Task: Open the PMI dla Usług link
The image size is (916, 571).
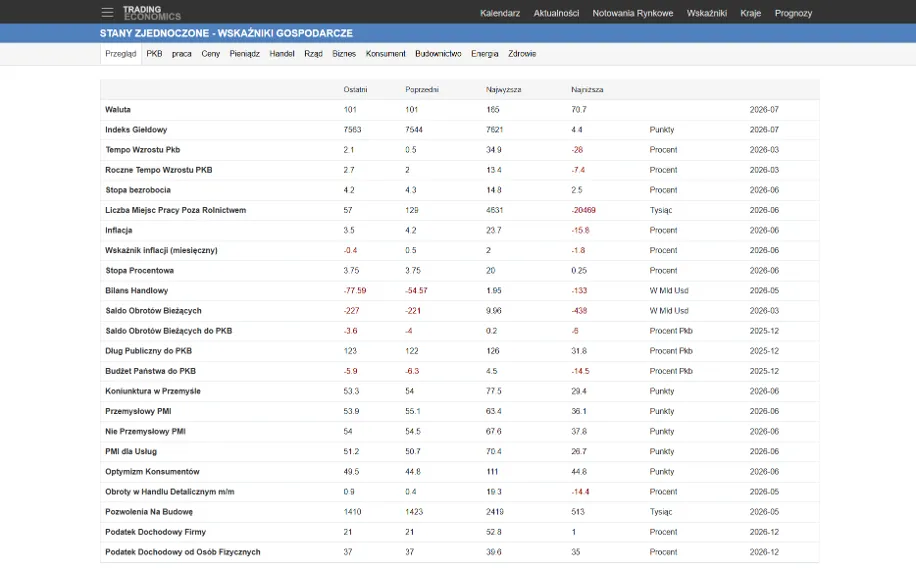Action: point(131,452)
